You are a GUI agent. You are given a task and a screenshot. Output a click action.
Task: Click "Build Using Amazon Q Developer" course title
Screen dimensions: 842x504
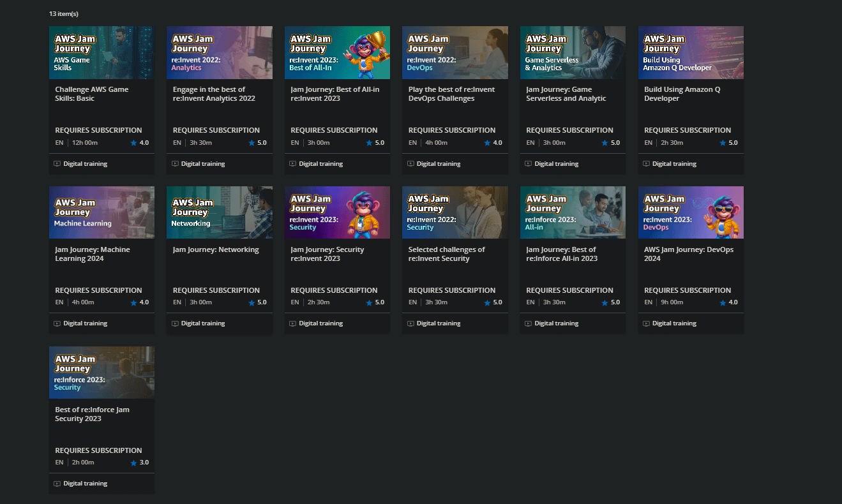pos(682,94)
